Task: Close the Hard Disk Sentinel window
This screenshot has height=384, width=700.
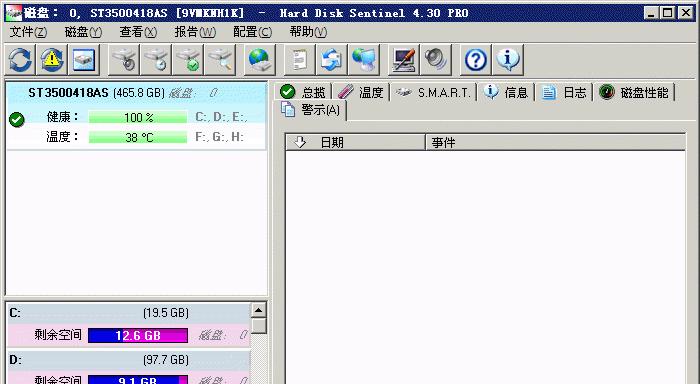Action: coord(686,13)
